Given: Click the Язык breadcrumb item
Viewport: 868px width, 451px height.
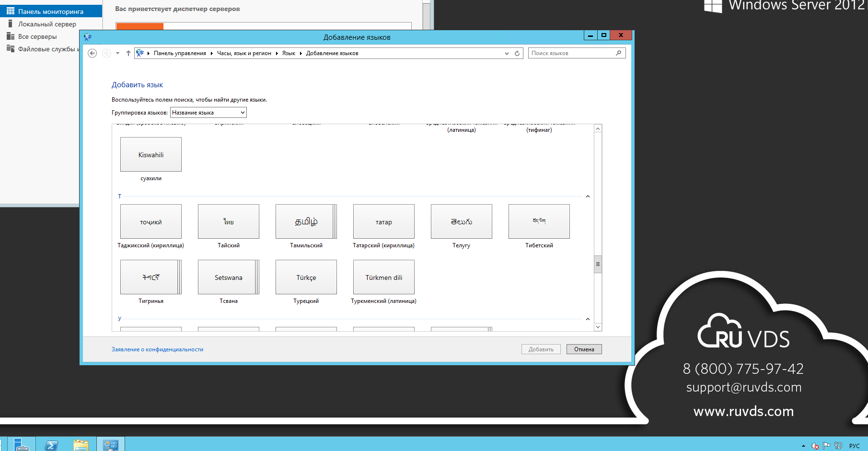Looking at the screenshot, I should click(289, 53).
